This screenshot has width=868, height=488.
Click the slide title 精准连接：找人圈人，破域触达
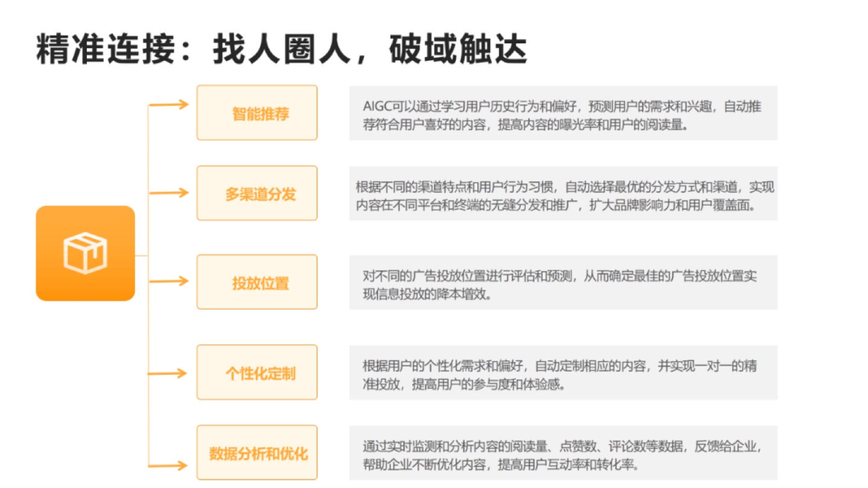point(281,50)
